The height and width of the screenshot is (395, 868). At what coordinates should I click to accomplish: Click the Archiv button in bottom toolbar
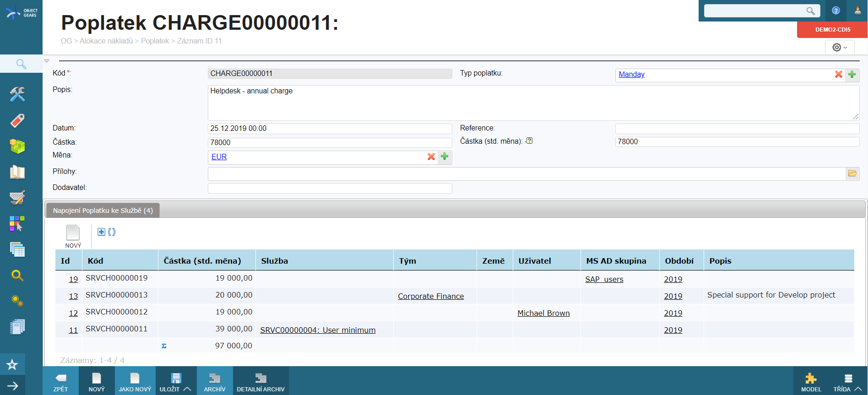tap(215, 382)
